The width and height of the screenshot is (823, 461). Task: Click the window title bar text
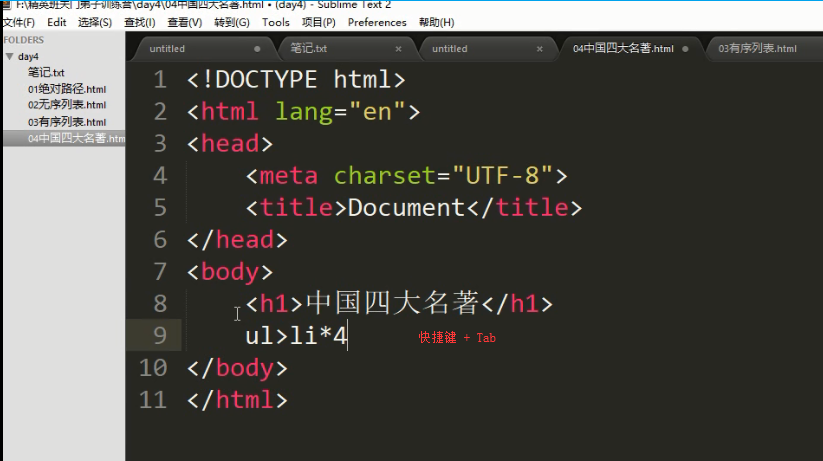pos(203,5)
